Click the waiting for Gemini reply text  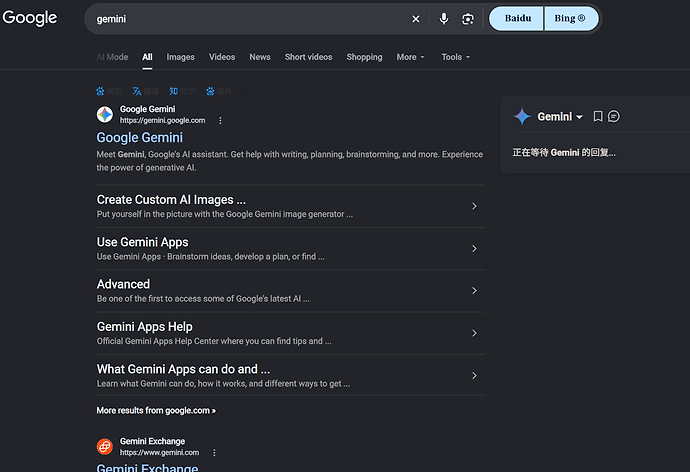coord(564,153)
